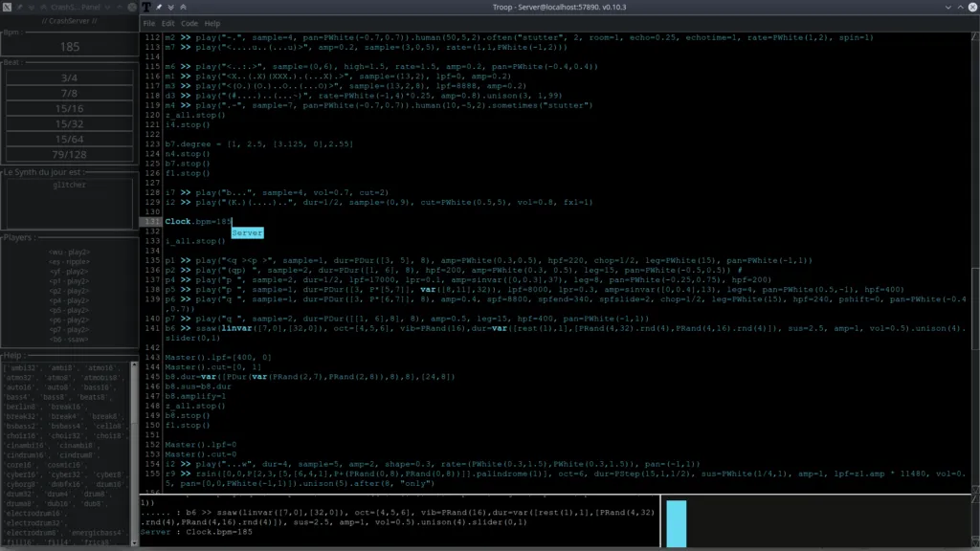The width and height of the screenshot is (980, 551).
Task: Click z_all.stop() on line 120
Action: pos(195,115)
